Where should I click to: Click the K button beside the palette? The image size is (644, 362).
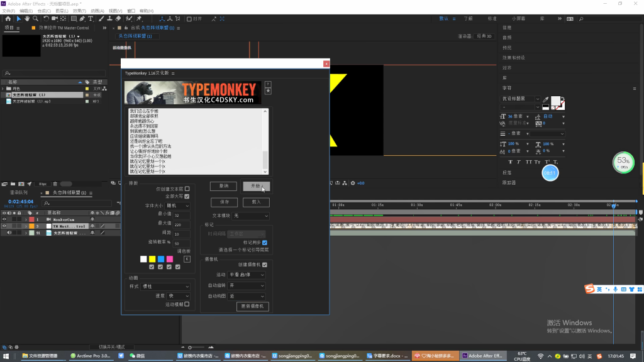click(187, 259)
